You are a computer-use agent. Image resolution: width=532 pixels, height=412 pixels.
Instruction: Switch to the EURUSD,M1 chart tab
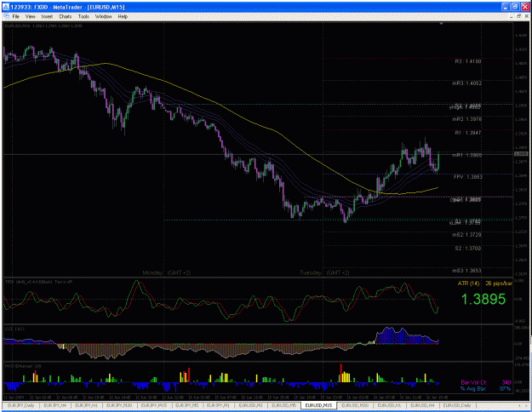point(251,405)
